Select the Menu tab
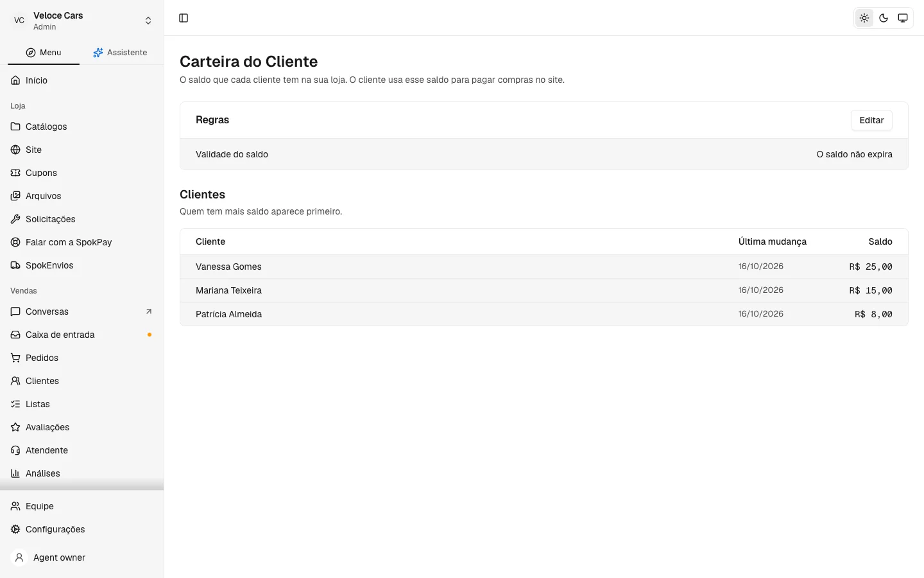Image resolution: width=924 pixels, height=578 pixels. [x=44, y=53]
